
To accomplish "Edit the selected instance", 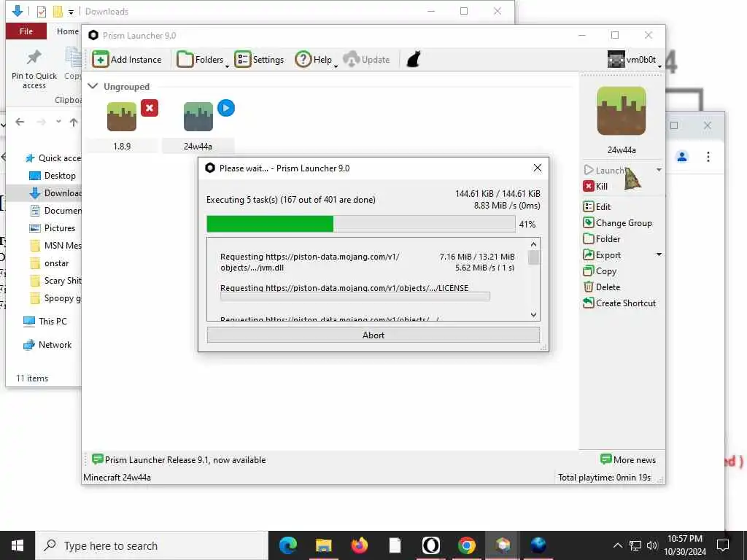I will click(597, 206).
